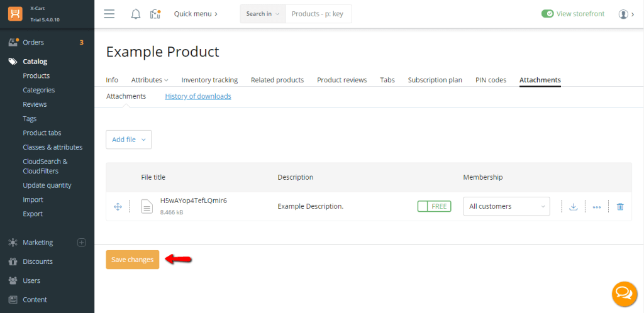The height and width of the screenshot is (313, 644).
Task: Open the All customers membership dropdown
Action: (506, 206)
